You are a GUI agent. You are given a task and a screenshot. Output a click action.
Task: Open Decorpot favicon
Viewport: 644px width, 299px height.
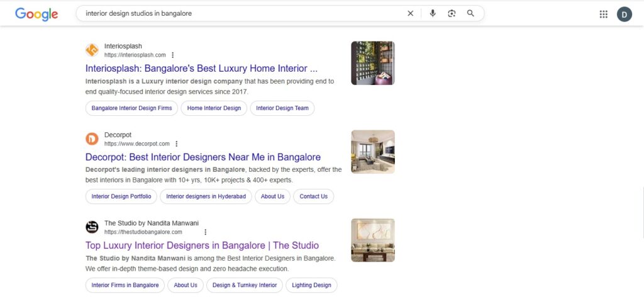coord(92,139)
